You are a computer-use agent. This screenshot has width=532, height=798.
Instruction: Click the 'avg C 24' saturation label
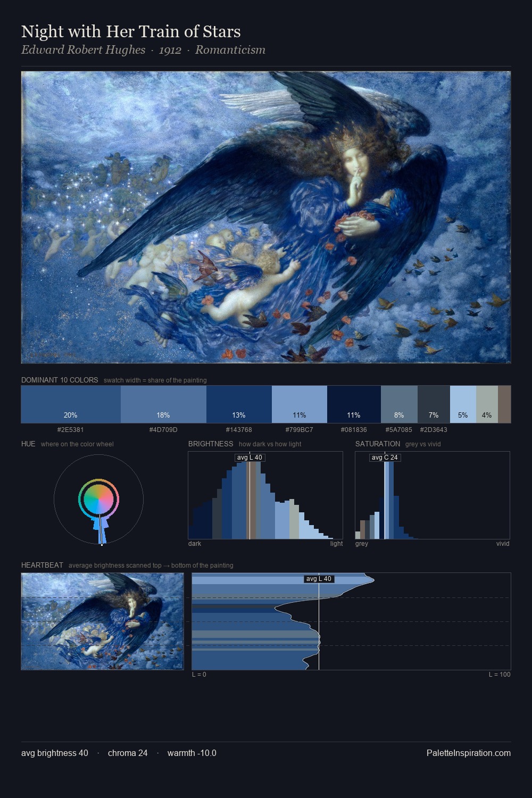[x=385, y=458]
